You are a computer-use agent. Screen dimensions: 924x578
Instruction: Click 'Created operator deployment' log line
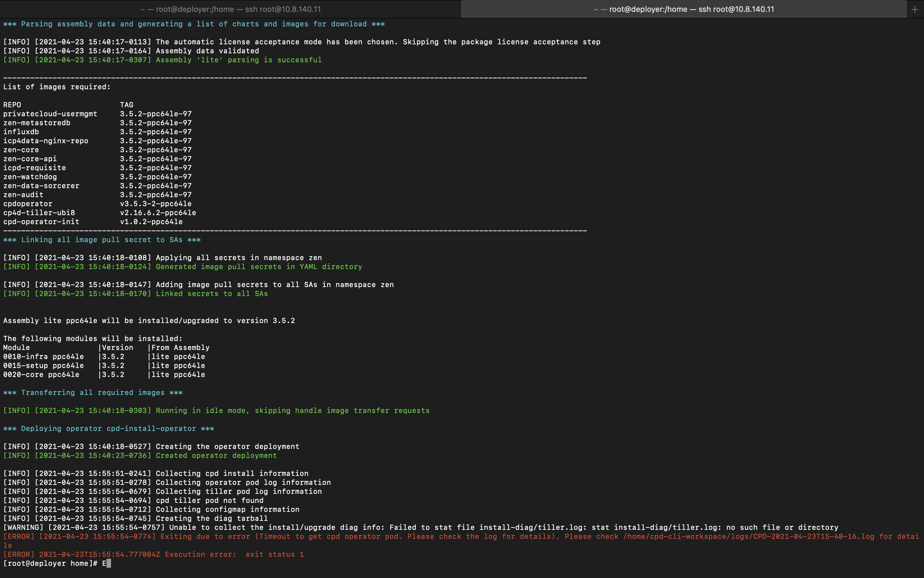[140, 456]
